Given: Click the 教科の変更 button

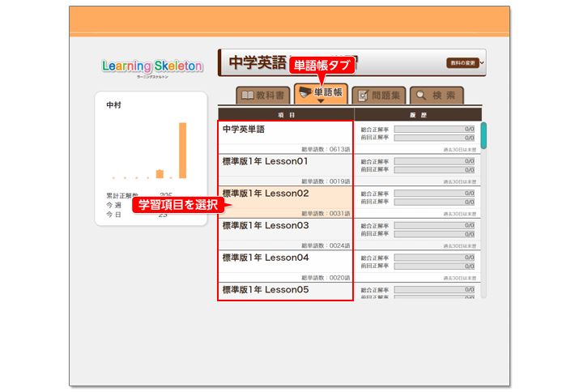Looking at the screenshot, I should [462, 63].
